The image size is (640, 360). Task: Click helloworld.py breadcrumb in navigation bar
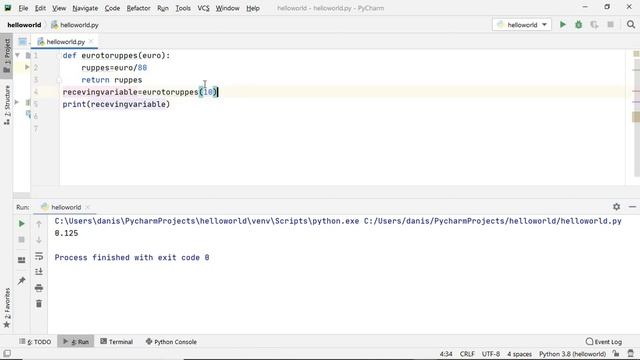coord(75,25)
